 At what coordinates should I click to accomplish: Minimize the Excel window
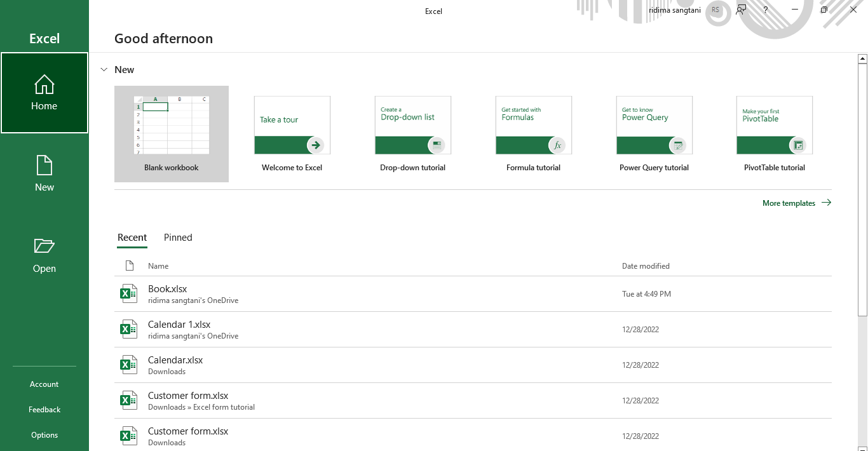click(795, 10)
